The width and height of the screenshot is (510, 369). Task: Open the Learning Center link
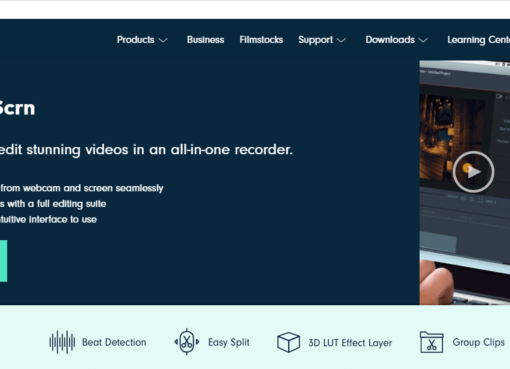[479, 40]
